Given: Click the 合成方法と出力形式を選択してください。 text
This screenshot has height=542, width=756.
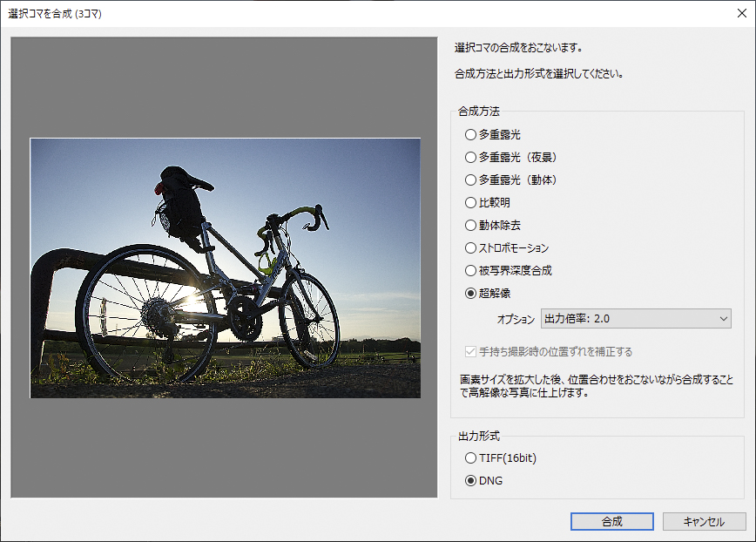Looking at the screenshot, I should [539, 74].
